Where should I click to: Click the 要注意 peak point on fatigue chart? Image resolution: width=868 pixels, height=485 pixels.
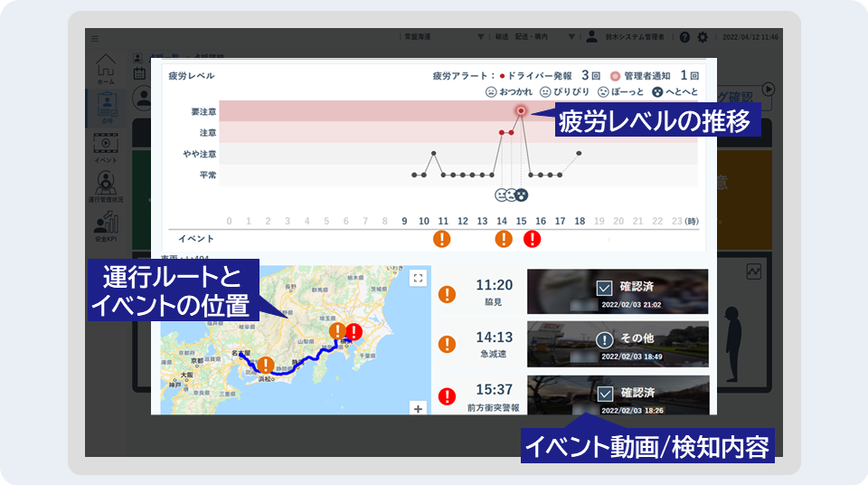pos(521,111)
